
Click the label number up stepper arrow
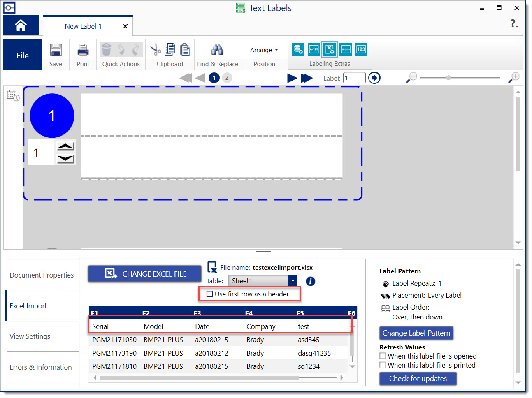click(x=66, y=146)
